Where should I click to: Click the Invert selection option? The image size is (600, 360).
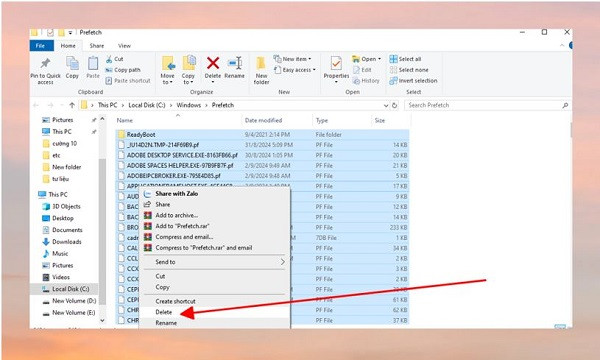[413, 81]
